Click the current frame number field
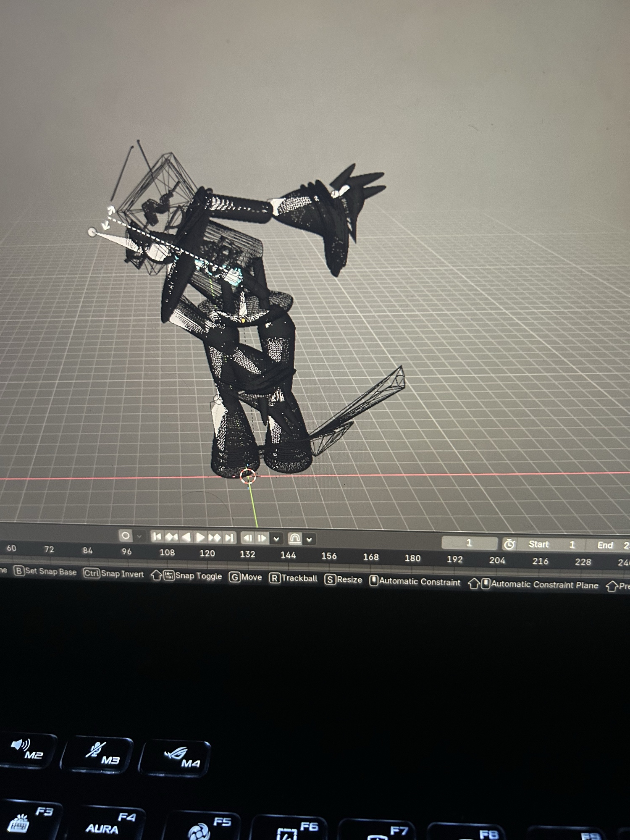 click(x=469, y=543)
